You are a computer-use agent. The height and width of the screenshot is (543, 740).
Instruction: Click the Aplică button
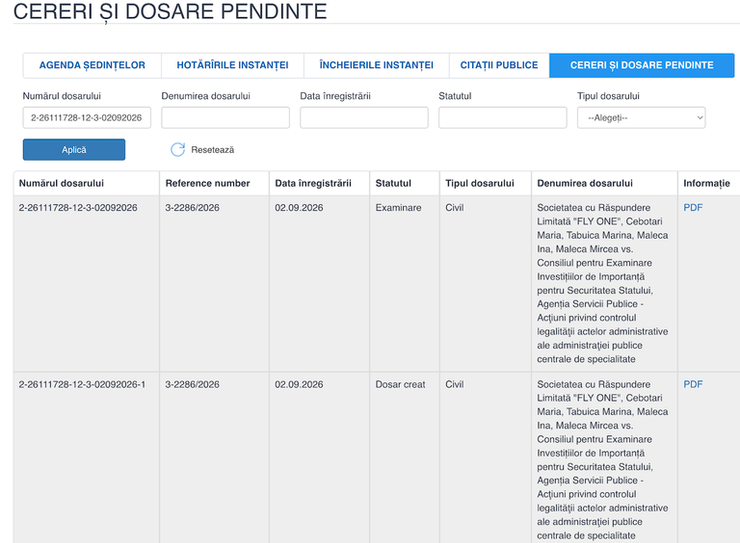coord(74,150)
